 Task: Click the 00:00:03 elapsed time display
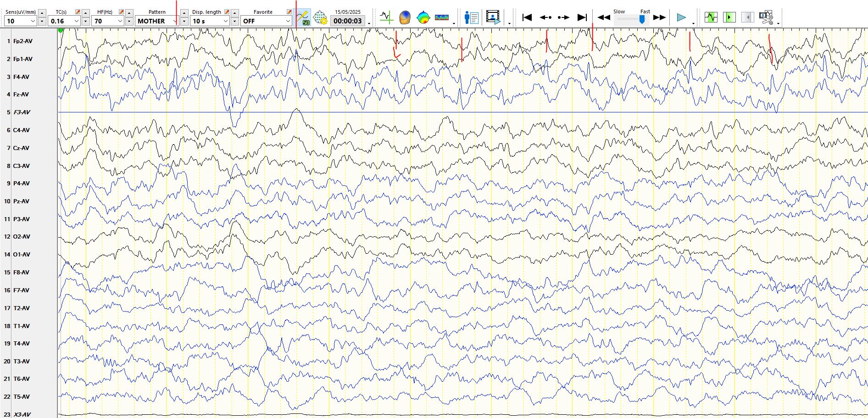tap(347, 21)
